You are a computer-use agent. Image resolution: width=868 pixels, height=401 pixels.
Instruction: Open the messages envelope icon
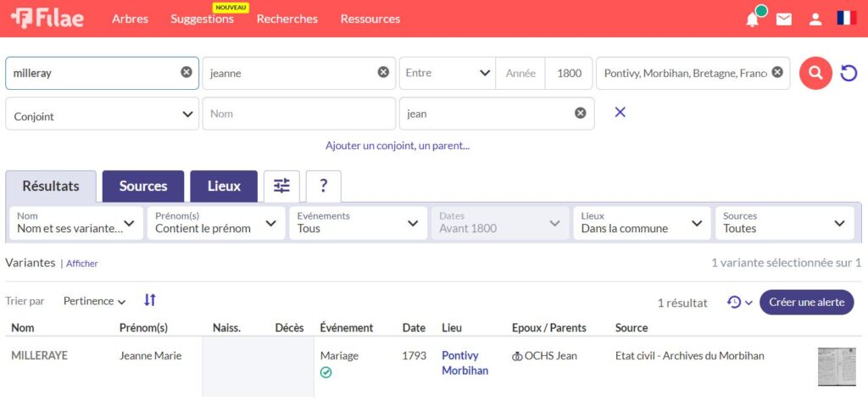click(x=784, y=19)
